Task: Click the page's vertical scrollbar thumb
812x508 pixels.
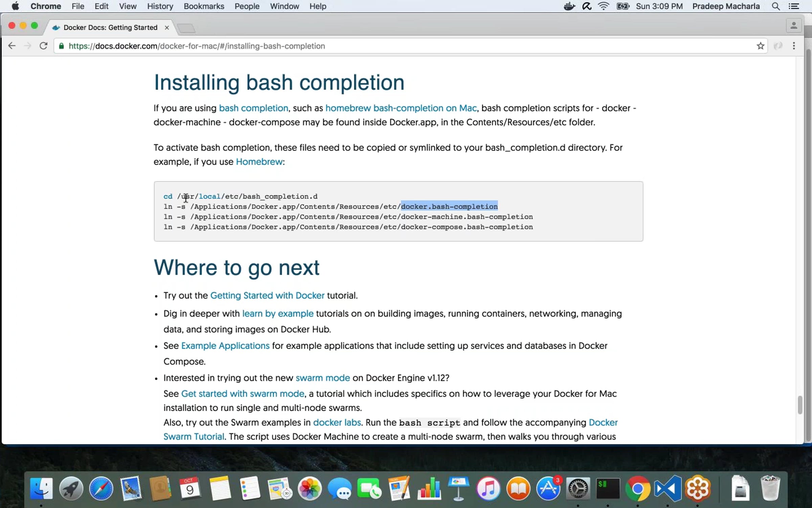Action: coord(800,405)
